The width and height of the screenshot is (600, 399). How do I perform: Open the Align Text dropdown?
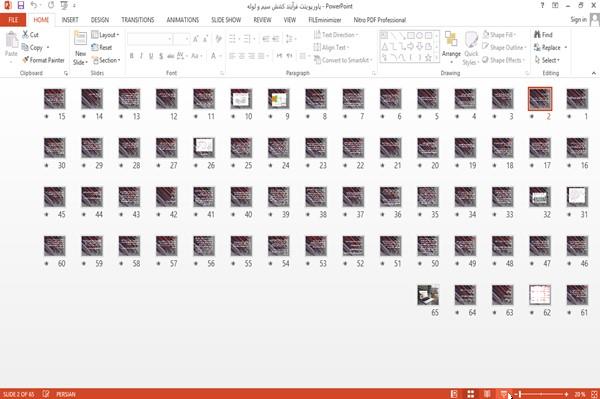coord(331,47)
